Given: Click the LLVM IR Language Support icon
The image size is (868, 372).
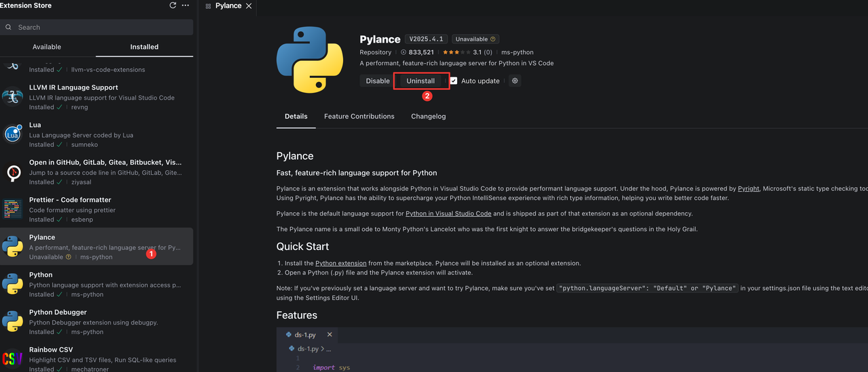Looking at the screenshot, I should [x=12, y=97].
